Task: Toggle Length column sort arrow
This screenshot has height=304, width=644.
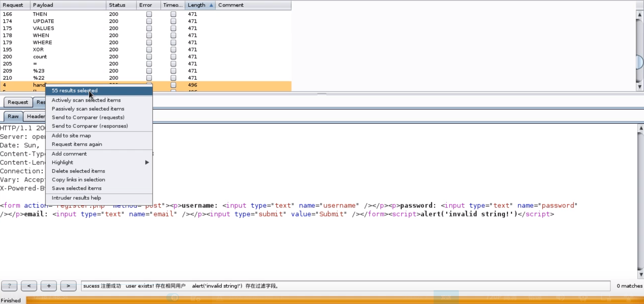Action: (211, 5)
